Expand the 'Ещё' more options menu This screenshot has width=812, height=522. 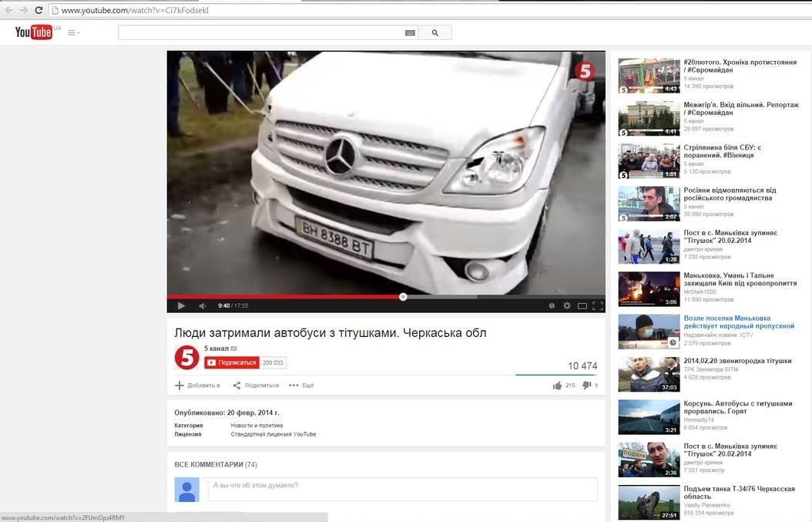pyautogui.click(x=301, y=386)
